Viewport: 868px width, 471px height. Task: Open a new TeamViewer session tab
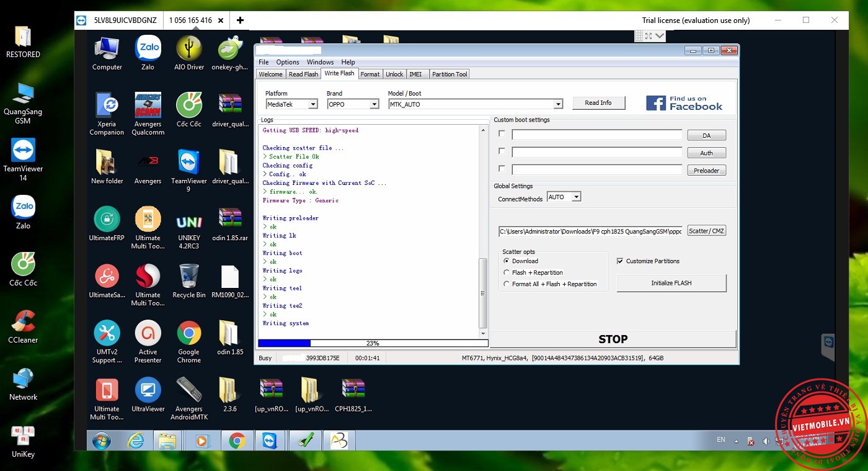[240, 20]
